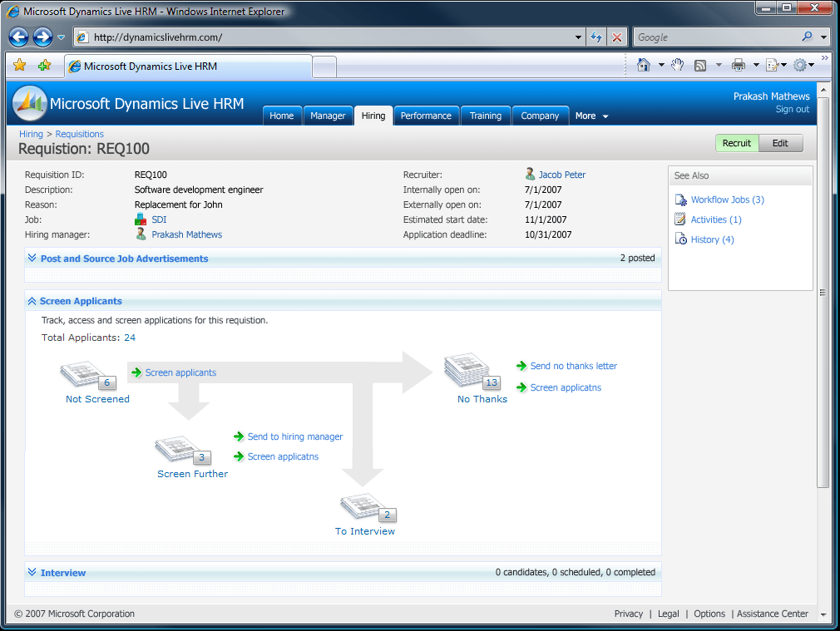Click the page vertical scrollbar thumb

[x=823, y=292]
